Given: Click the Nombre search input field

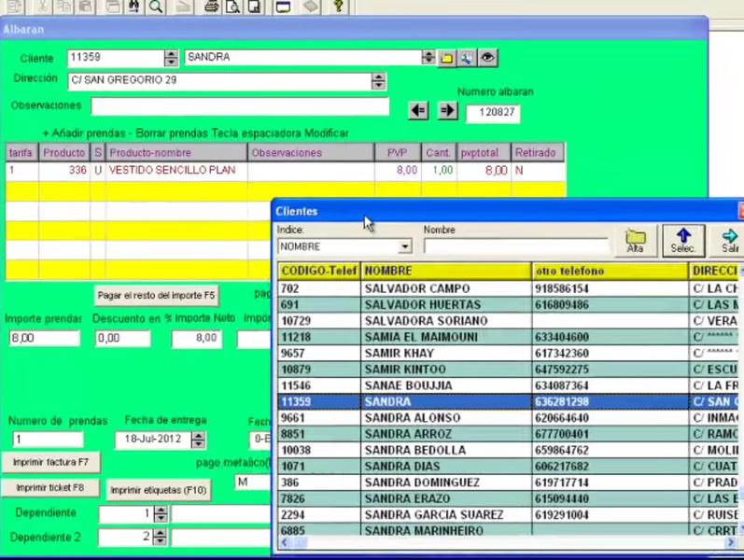Looking at the screenshot, I should 515,247.
